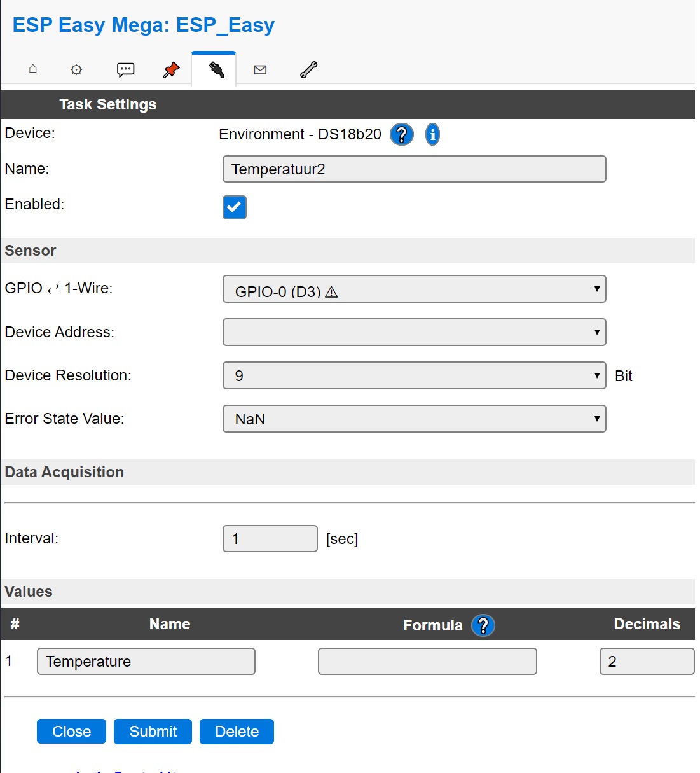Click the Submit button
The height and width of the screenshot is (773, 700).
153,732
